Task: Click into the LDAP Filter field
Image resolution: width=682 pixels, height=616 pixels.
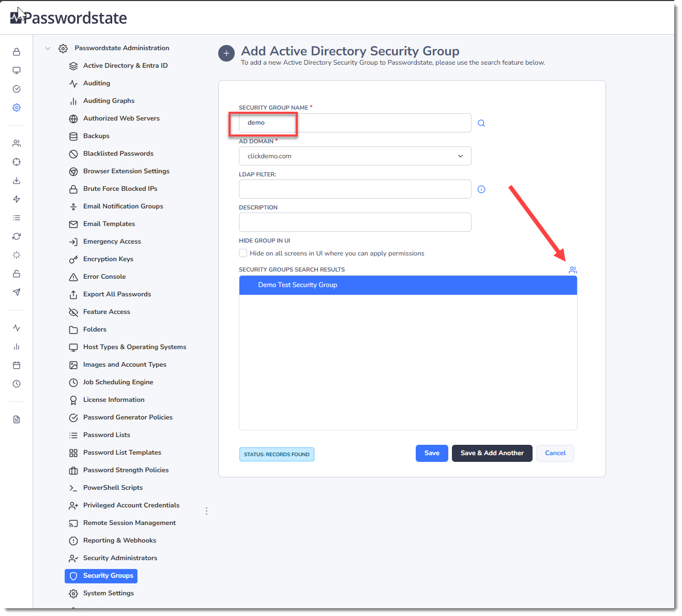Action: pos(355,189)
